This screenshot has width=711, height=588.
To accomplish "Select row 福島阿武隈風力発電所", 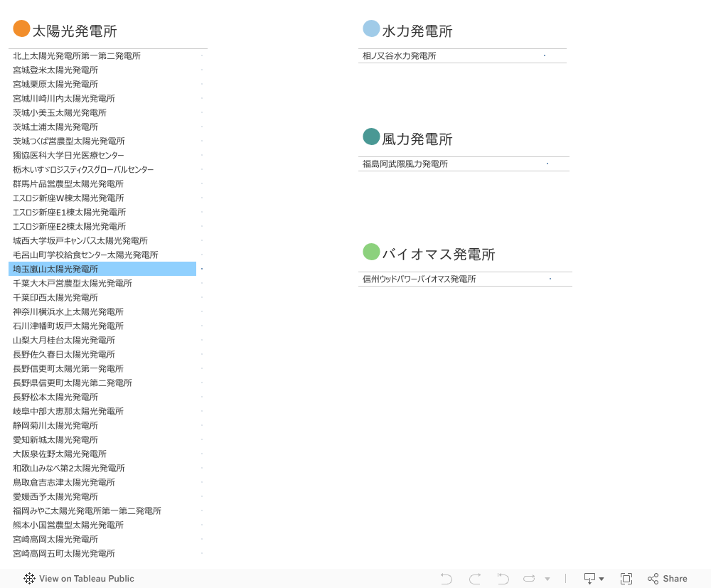I will [464, 164].
